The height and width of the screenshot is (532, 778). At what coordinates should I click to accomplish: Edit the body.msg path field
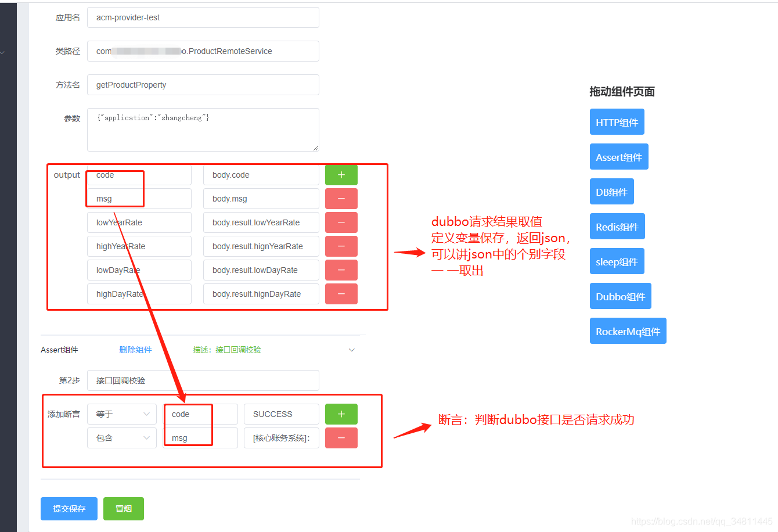coord(261,199)
